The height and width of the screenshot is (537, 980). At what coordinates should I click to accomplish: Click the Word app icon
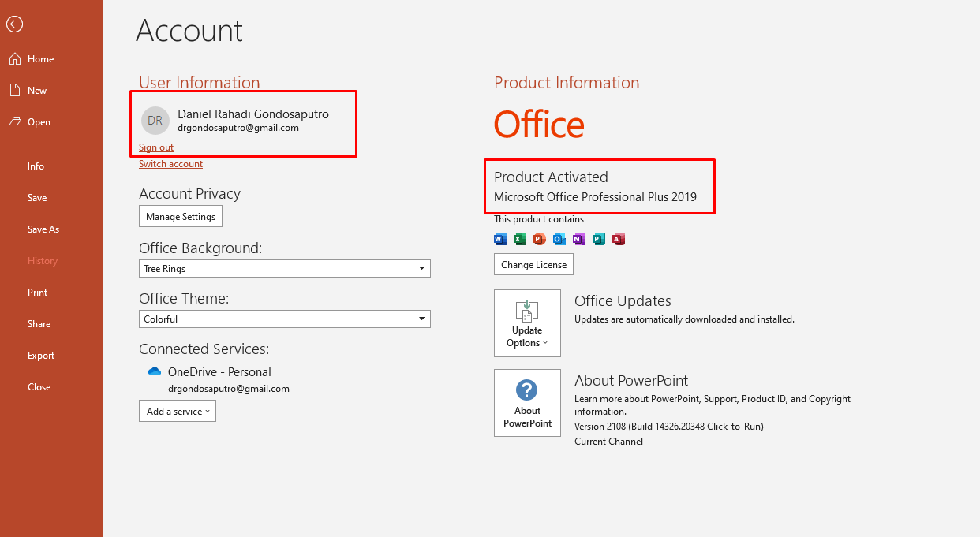500,239
